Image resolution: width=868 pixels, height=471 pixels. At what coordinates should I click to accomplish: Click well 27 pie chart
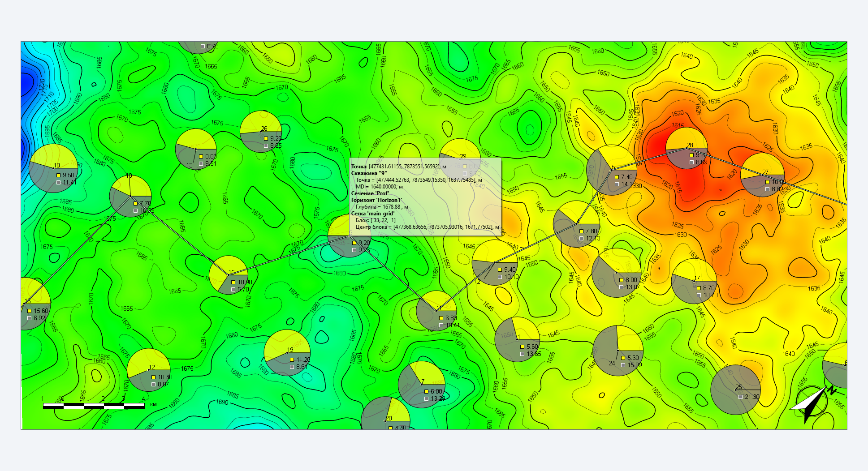763,175
